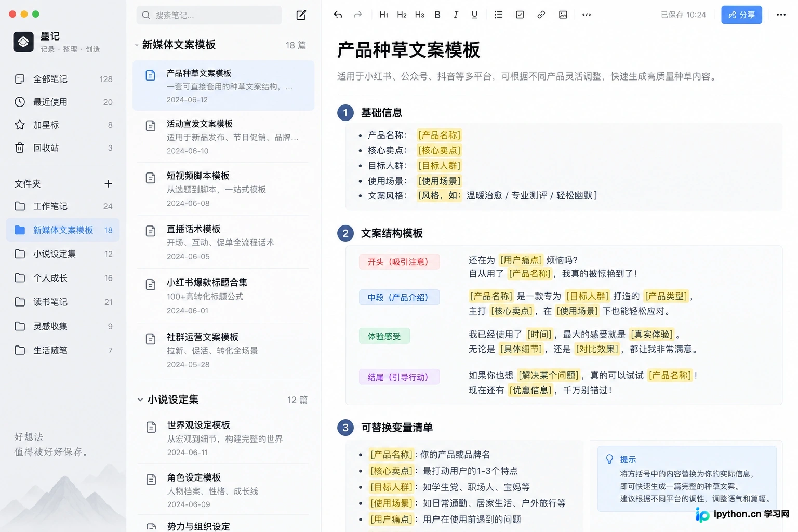
Task: Open the 世界观设定模板 note
Action: point(223,438)
